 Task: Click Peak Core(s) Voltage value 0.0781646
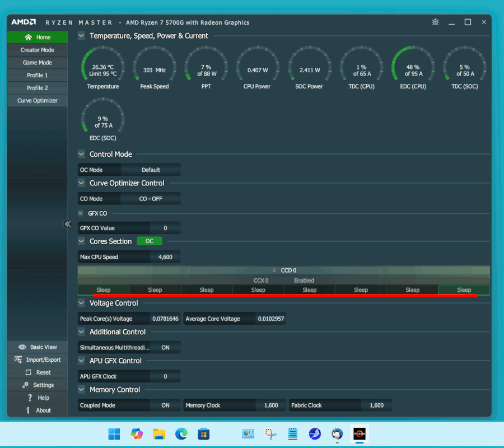tap(165, 319)
